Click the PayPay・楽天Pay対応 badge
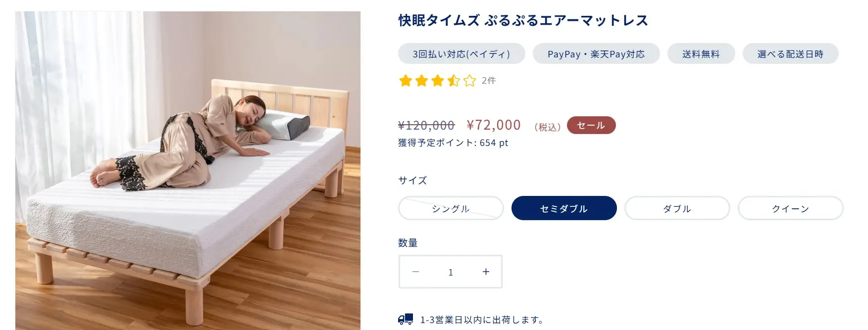The height and width of the screenshot is (330, 868). coord(596,53)
